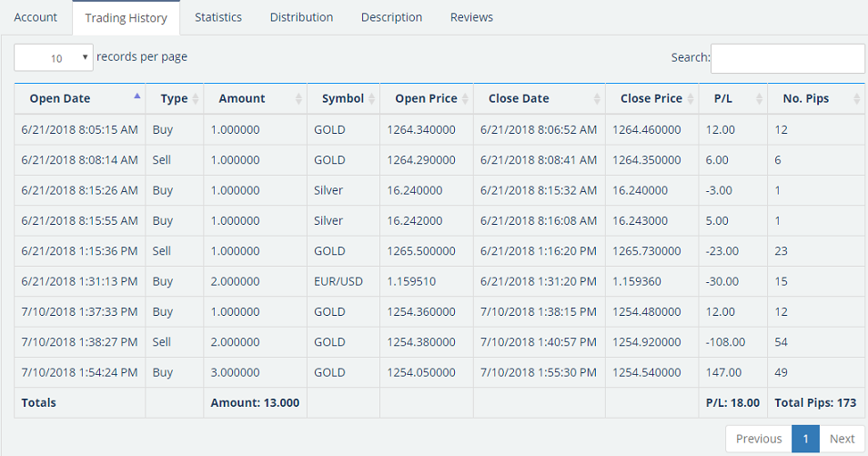Sort table by P/L column
This screenshot has height=456, width=868.
(733, 98)
